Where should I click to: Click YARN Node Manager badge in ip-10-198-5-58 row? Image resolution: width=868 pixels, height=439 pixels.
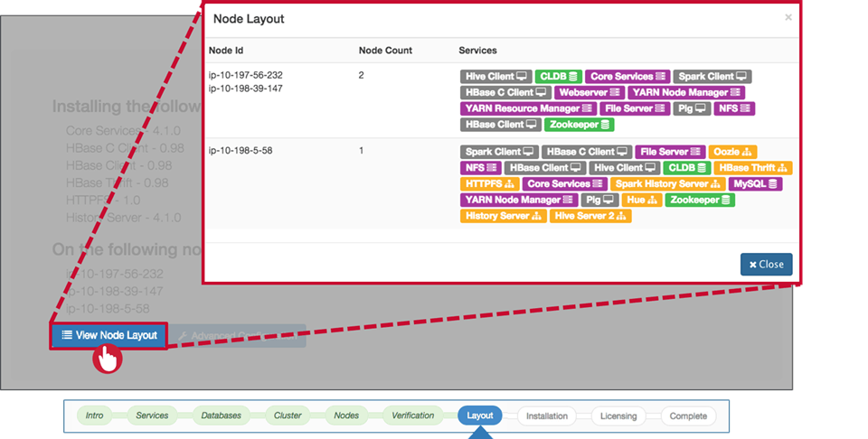coord(519,200)
